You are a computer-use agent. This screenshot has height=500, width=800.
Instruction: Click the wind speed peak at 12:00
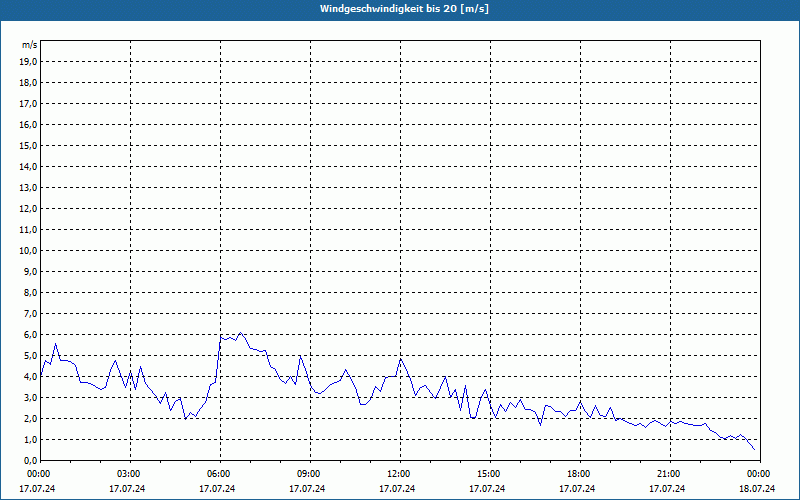coord(401,359)
